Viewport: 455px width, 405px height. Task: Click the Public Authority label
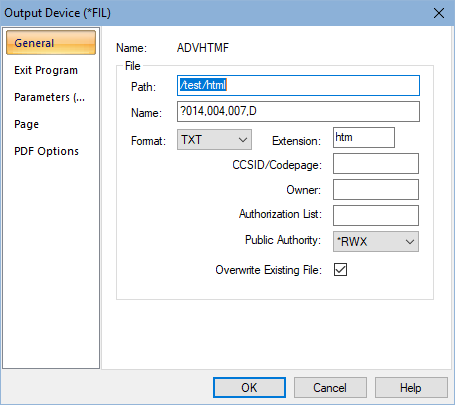(x=283, y=240)
